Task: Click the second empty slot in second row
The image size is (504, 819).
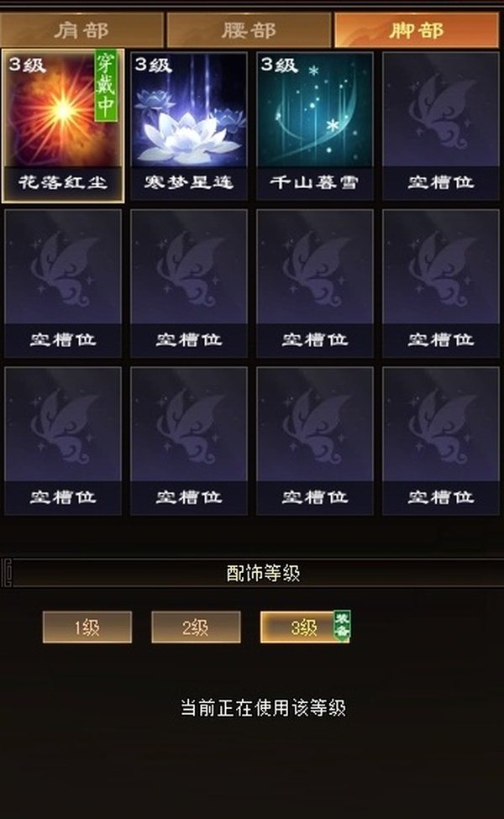Action: (188, 284)
